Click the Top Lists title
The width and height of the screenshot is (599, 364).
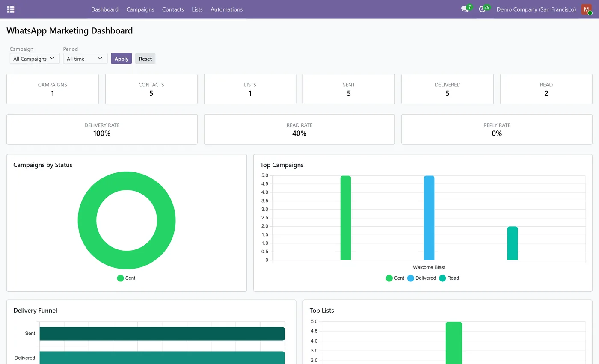tap(322, 311)
